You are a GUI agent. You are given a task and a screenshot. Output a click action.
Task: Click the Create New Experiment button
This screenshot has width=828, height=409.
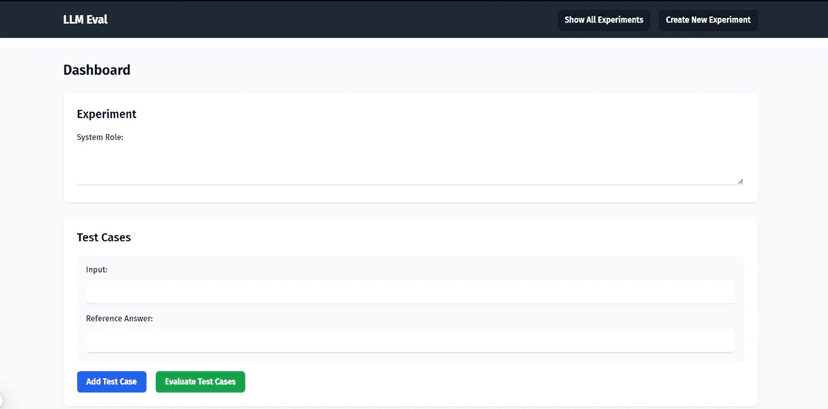(x=708, y=20)
